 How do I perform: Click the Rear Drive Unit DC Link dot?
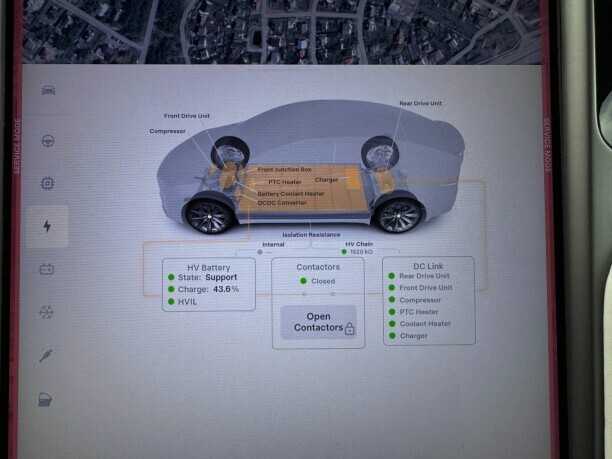click(391, 276)
